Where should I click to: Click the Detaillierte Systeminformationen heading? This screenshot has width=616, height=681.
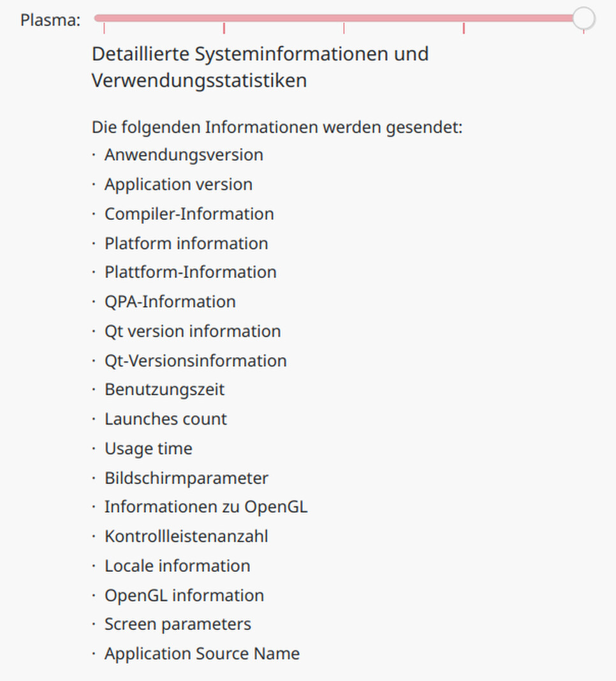coord(260,67)
